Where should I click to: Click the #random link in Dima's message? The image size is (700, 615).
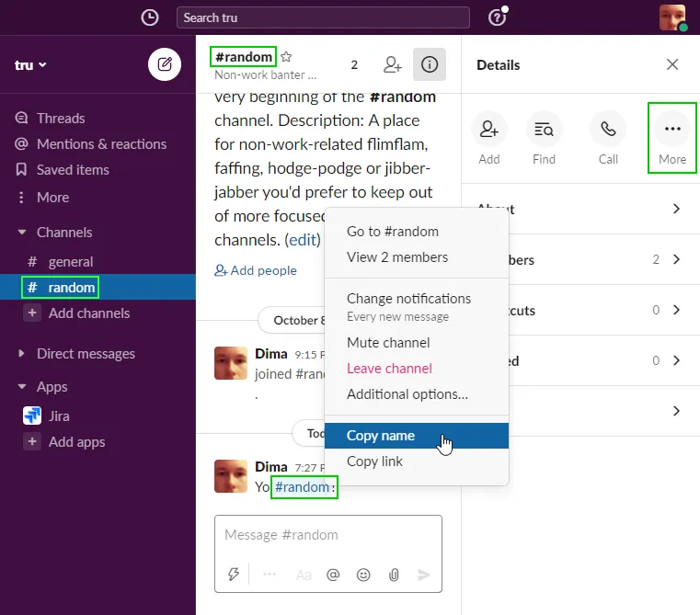tap(302, 487)
